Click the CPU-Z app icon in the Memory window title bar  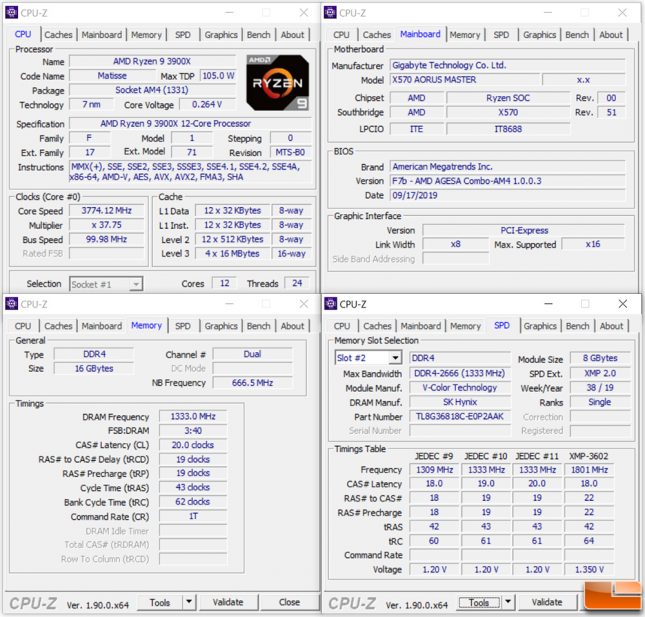pos(11,304)
